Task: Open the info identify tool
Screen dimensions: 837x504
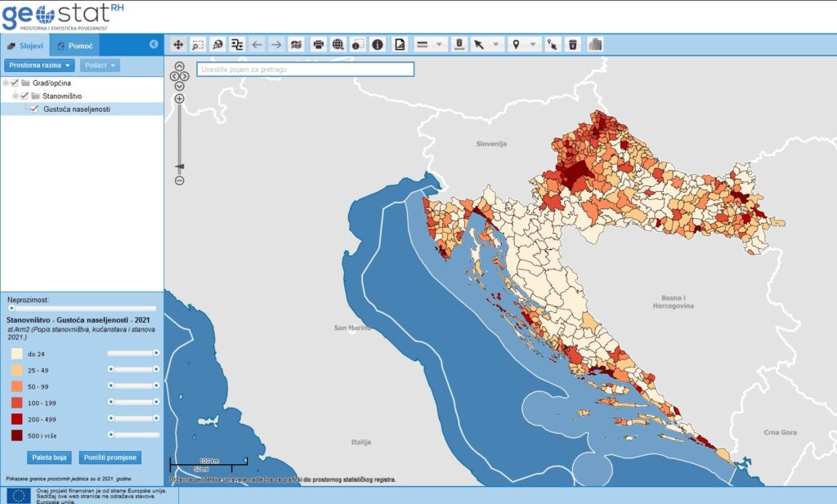Action: point(377,45)
